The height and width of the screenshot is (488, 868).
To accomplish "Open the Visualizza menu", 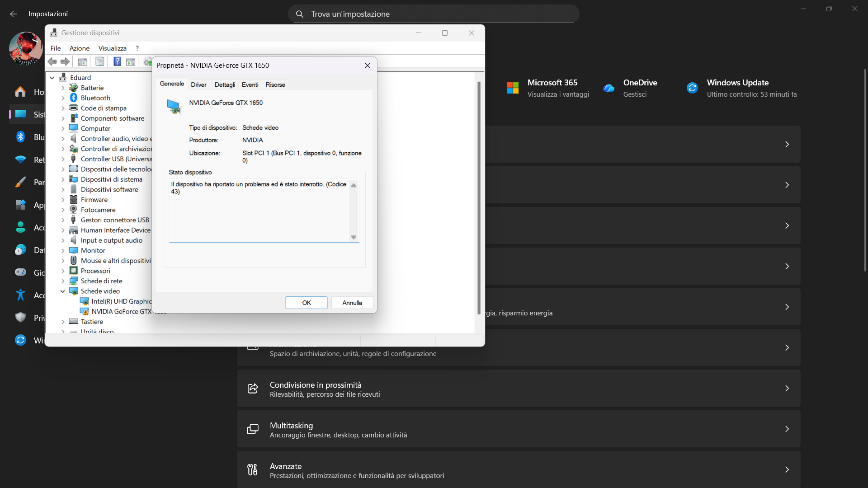I will [113, 48].
